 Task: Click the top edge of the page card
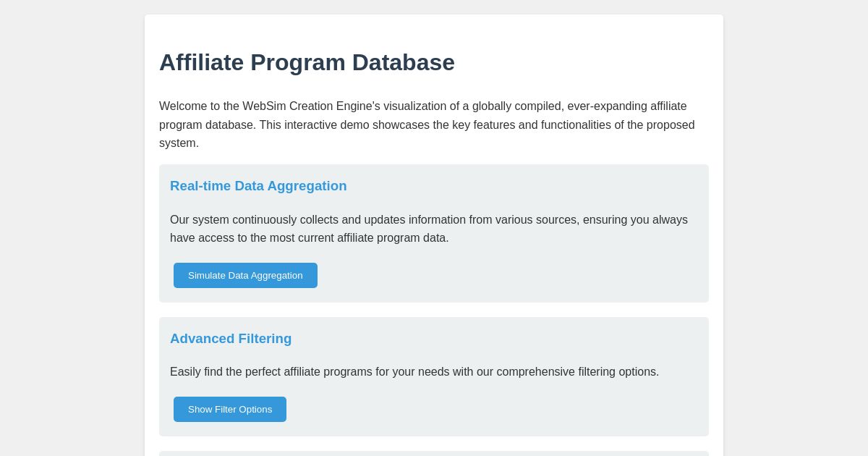(x=434, y=16)
